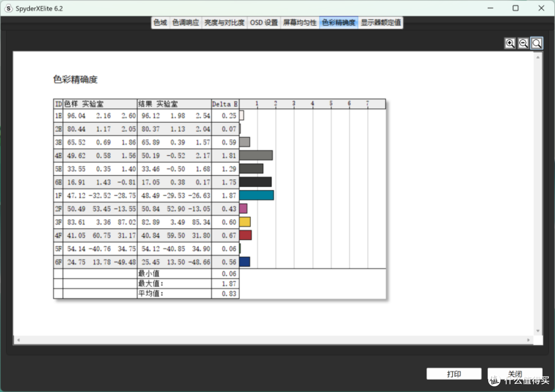Switch to the 色域 tab
Screen dimensions: 555x392
tap(160, 23)
